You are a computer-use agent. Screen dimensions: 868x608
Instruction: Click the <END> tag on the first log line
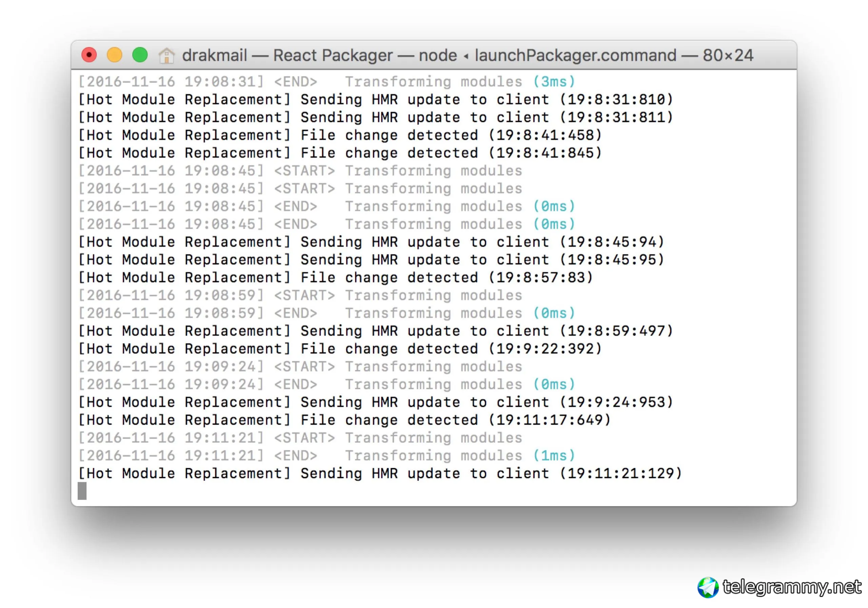pyautogui.click(x=296, y=82)
